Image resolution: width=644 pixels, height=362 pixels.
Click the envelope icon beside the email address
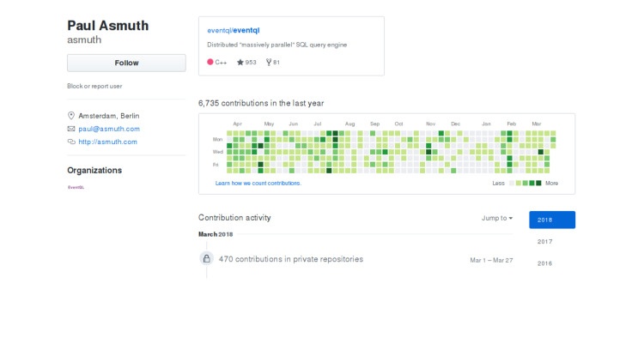click(71, 129)
